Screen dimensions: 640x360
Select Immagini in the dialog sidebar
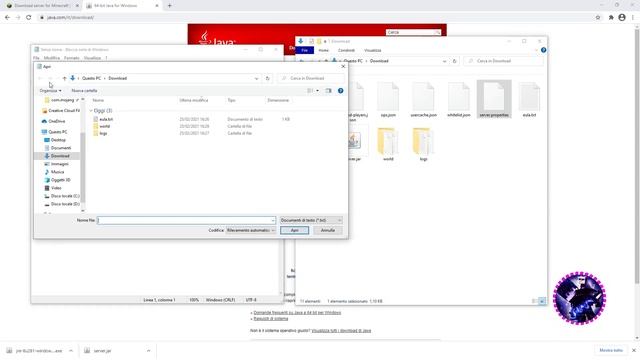(56, 164)
